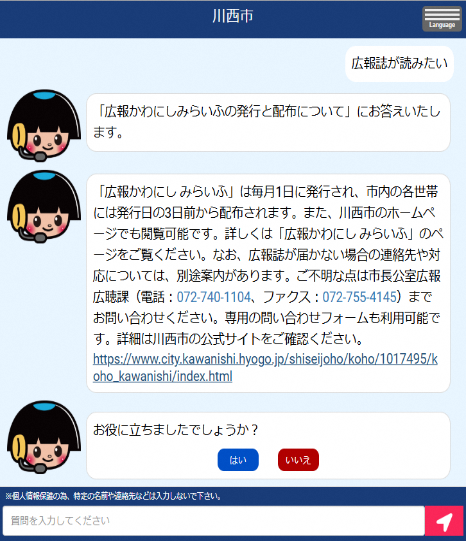Click the 川西市 header title
The width and height of the screenshot is (466, 541).
tap(233, 16)
